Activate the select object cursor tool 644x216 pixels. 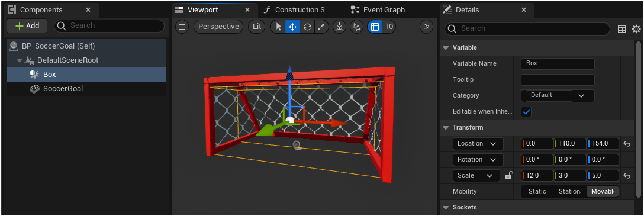pos(279,27)
